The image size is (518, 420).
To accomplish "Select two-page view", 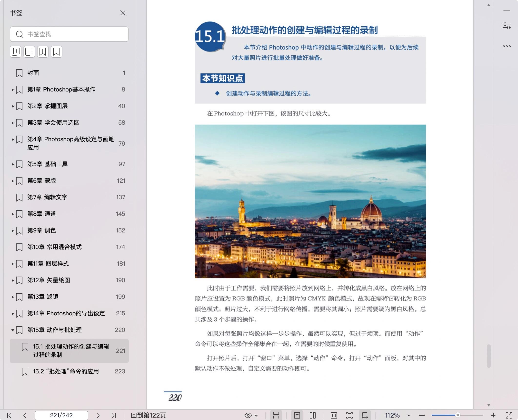I will (x=313, y=415).
